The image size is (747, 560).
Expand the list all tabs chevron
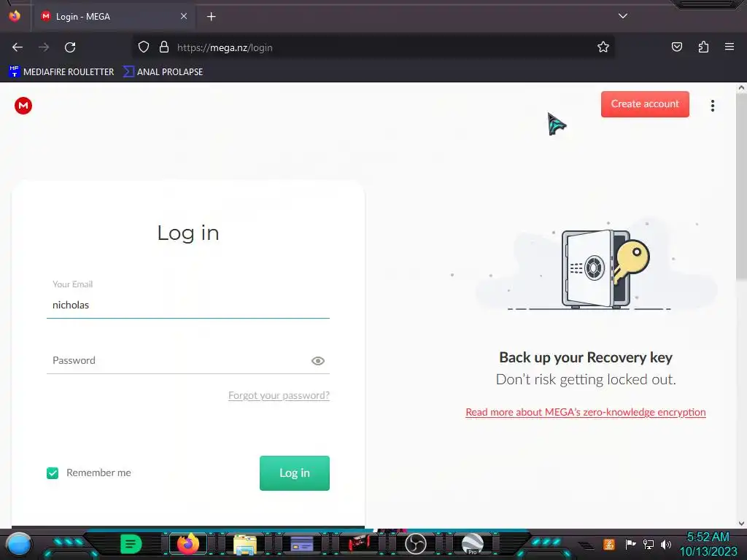click(x=623, y=16)
